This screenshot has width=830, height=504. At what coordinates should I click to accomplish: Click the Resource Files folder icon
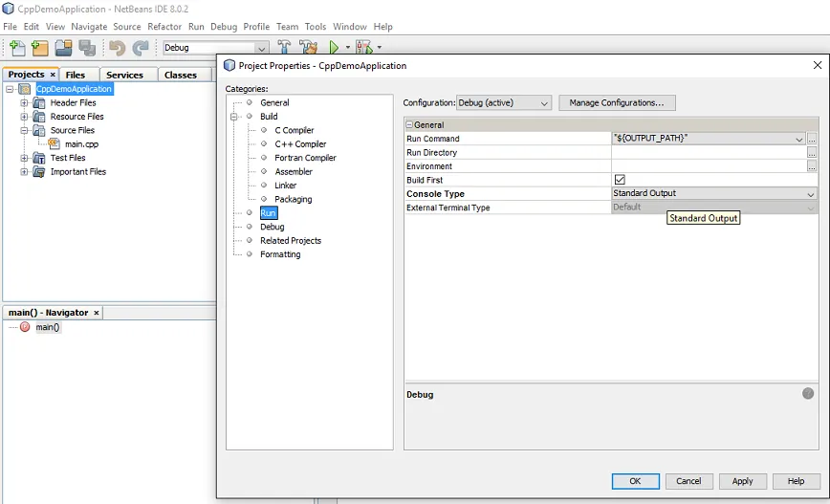click(x=38, y=117)
